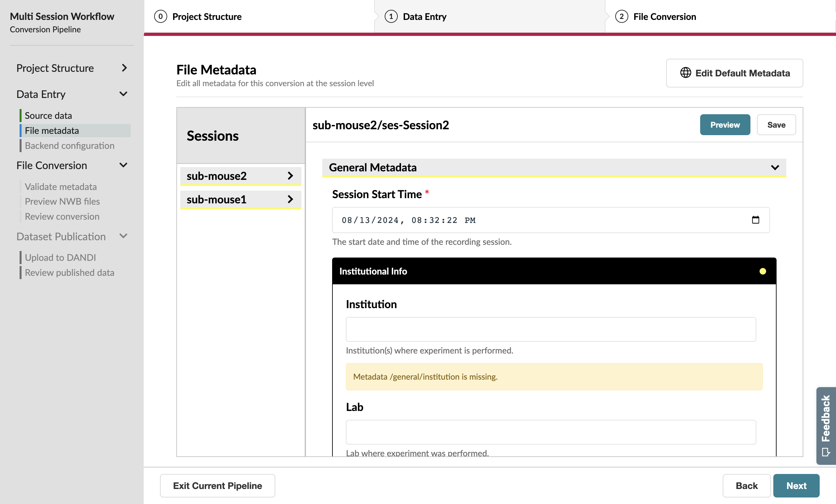Select the sub-mouse1 session row
This screenshot has height=504, width=836.
click(x=240, y=199)
